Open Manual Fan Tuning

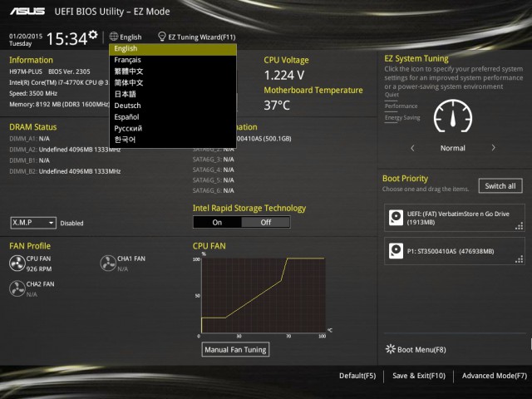[235, 349]
